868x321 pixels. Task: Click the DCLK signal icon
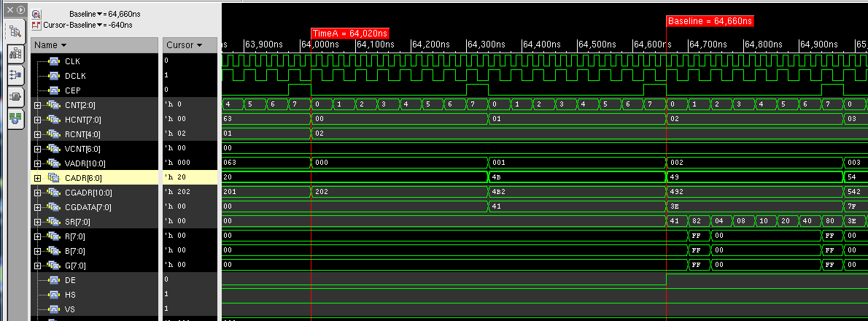coord(54,76)
